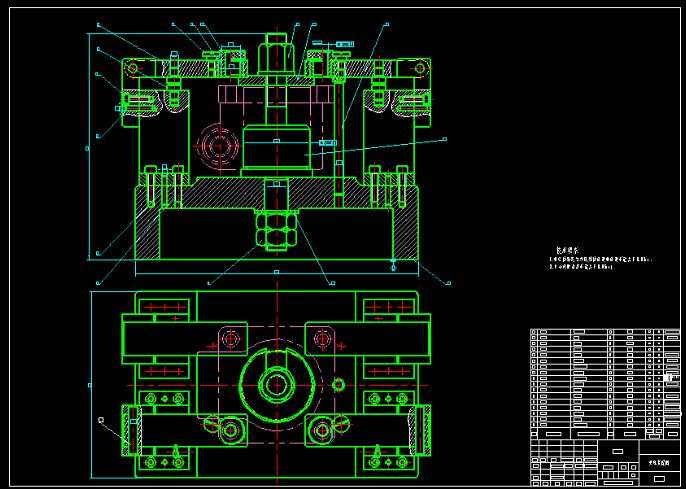Click the red concentric circles in the front view
Image resolution: width=686 pixels, height=489 pixels.
point(217,148)
